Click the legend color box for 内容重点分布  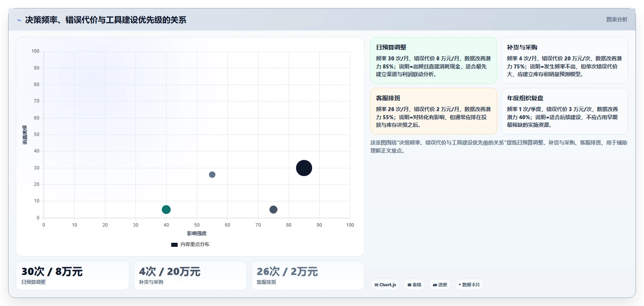[174, 244]
